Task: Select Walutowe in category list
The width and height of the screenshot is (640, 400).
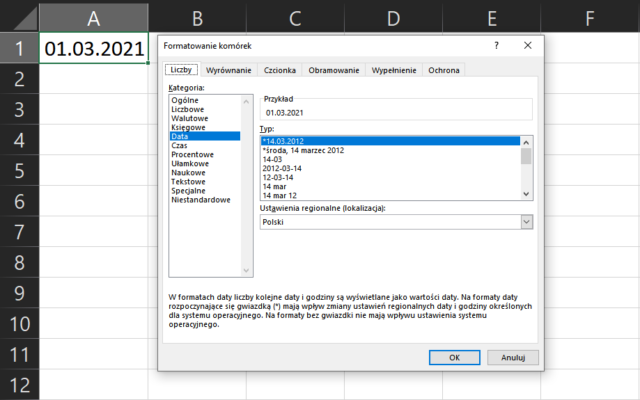Action: (204, 118)
